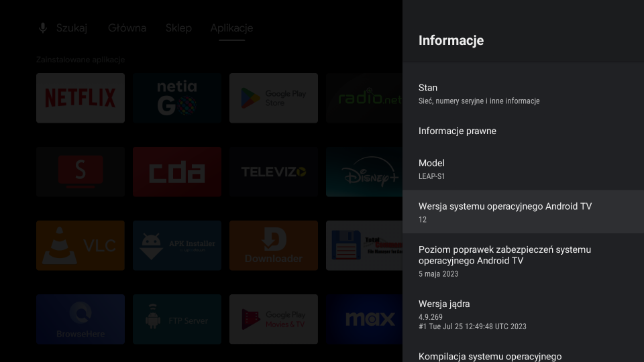Launch the max streaming app tile
The width and height of the screenshot is (644, 362).
pyautogui.click(x=364, y=319)
